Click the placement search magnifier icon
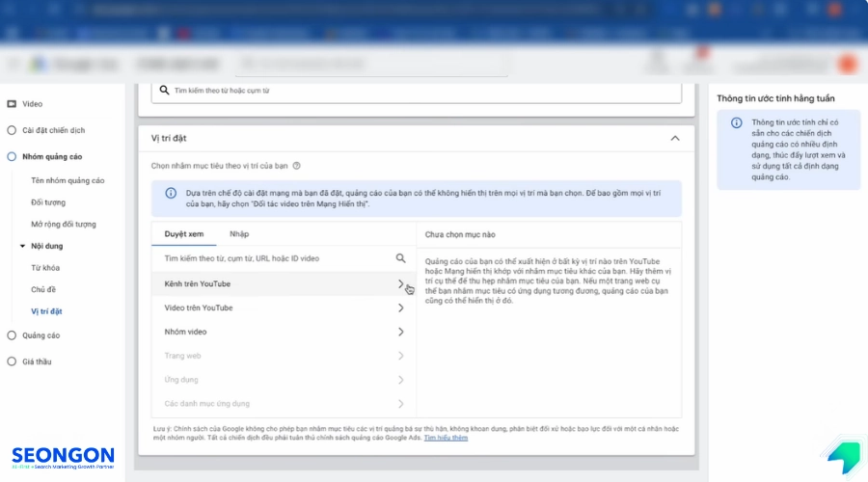The height and width of the screenshot is (482, 868). (x=401, y=258)
